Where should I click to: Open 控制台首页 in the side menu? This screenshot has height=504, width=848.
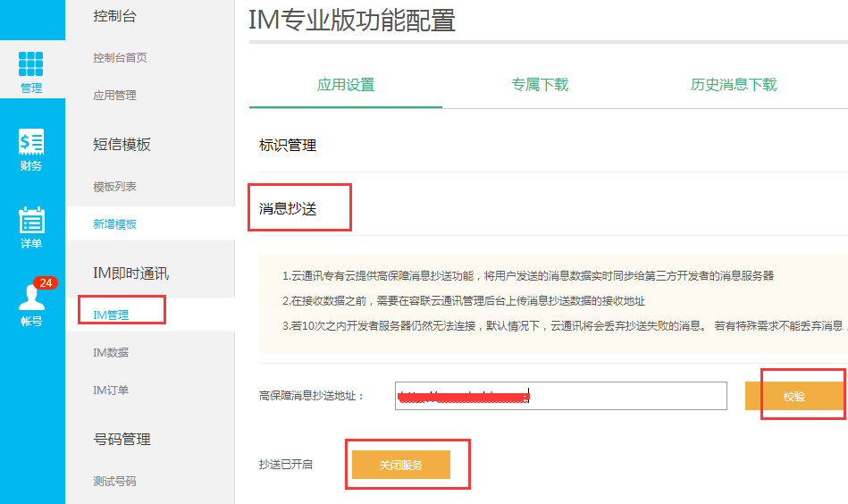pos(120,58)
